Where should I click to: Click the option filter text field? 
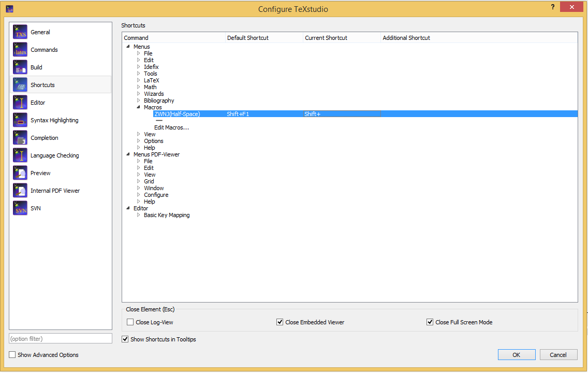pos(61,338)
